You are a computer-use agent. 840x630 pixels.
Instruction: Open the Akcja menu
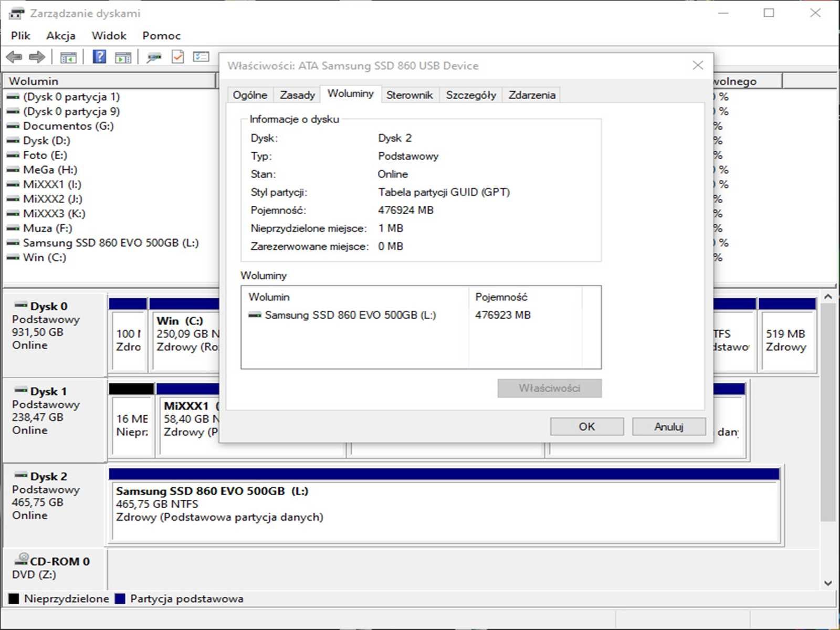(x=61, y=36)
